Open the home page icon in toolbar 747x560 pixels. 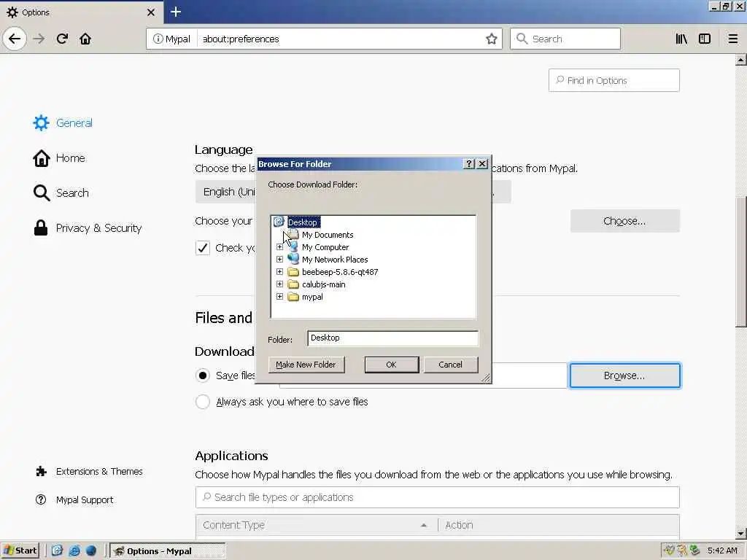point(85,39)
